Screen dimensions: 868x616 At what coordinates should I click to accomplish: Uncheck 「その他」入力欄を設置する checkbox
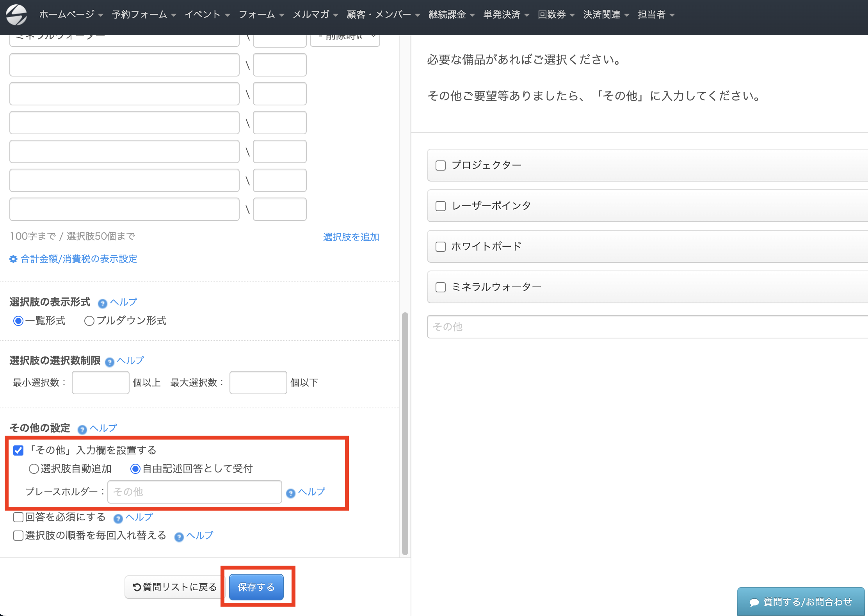click(x=18, y=450)
